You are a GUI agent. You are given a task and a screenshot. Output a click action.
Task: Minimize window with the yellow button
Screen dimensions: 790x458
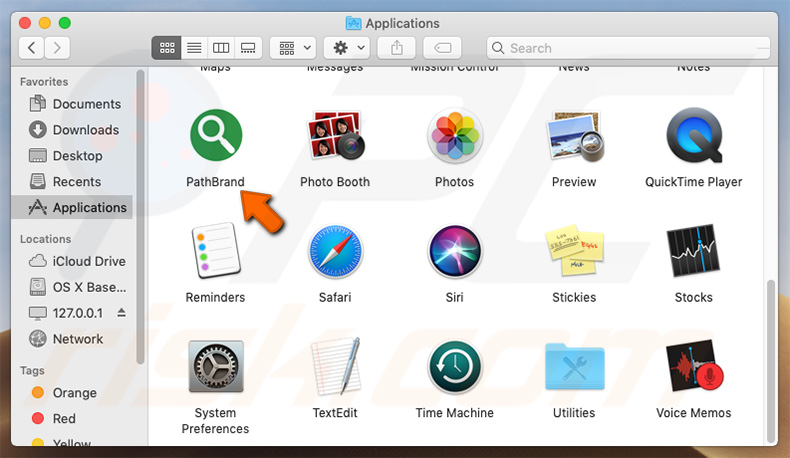pos(45,23)
